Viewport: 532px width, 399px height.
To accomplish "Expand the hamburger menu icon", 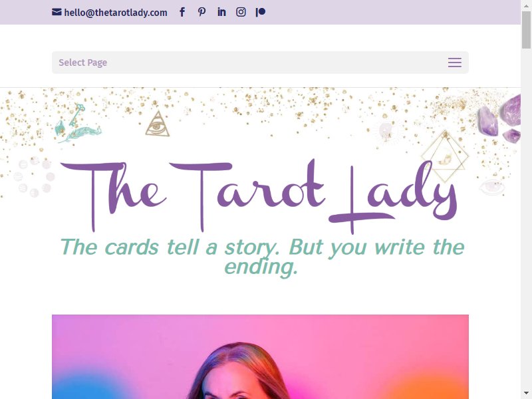I will pyautogui.click(x=455, y=63).
